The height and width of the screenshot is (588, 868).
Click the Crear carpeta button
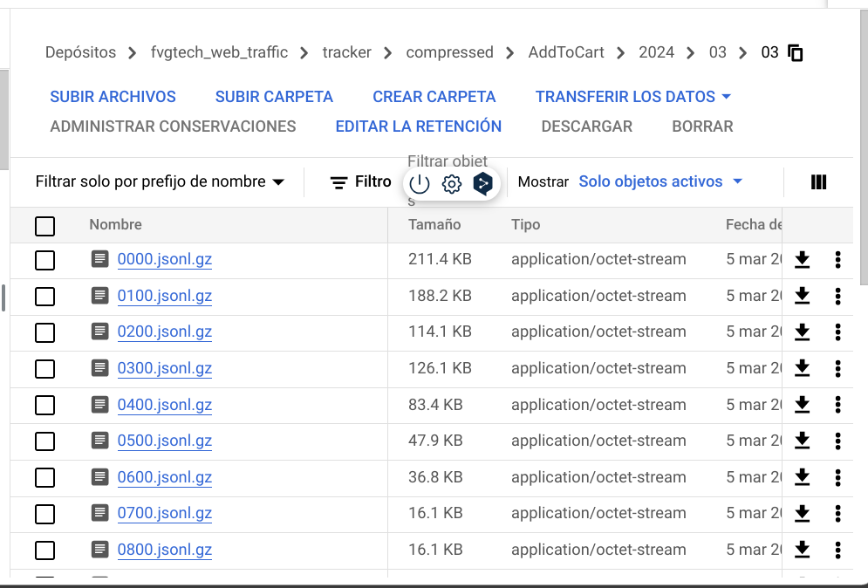click(x=434, y=97)
